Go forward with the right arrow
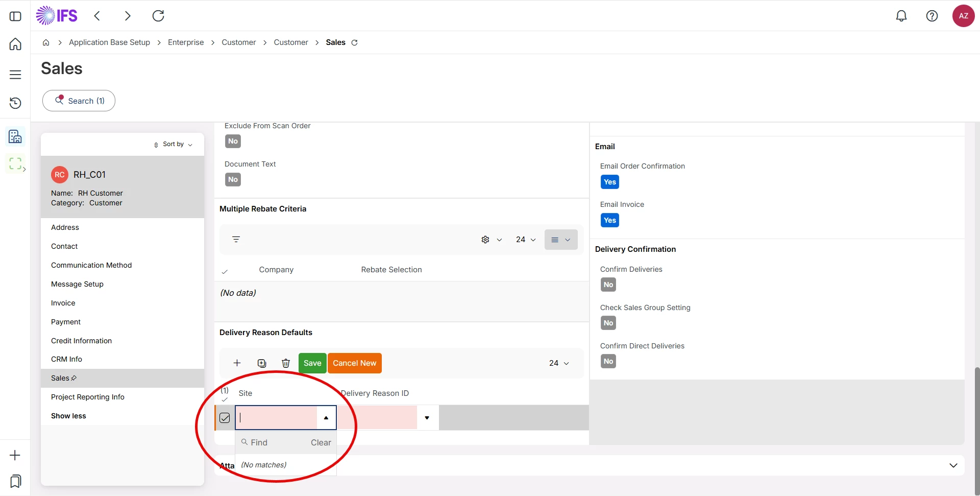 [128, 16]
